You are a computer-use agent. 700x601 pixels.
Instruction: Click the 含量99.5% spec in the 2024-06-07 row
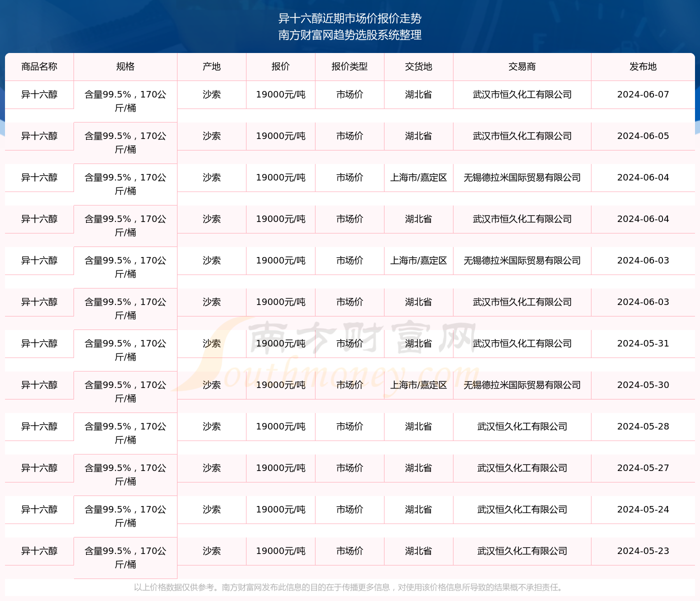pos(125,101)
